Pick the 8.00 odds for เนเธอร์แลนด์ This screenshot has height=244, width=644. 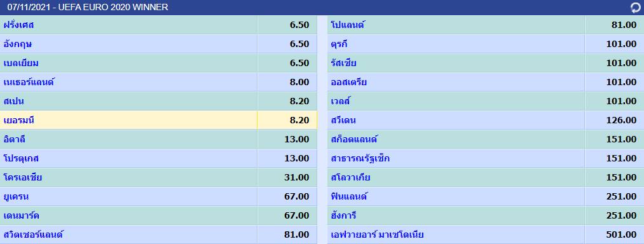pos(299,82)
